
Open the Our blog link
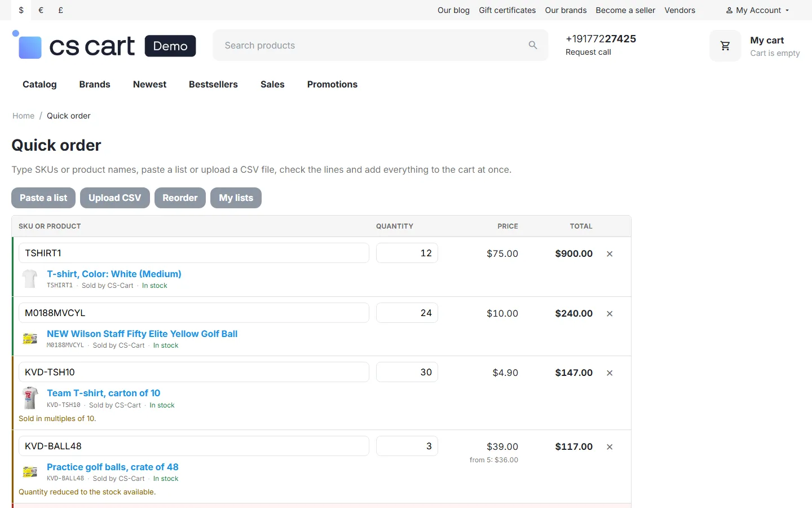453,10
